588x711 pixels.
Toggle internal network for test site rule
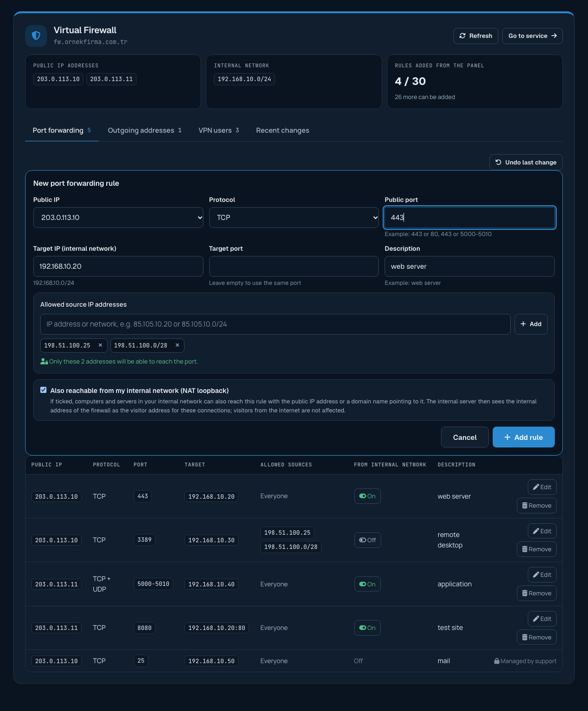tap(367, 628)
